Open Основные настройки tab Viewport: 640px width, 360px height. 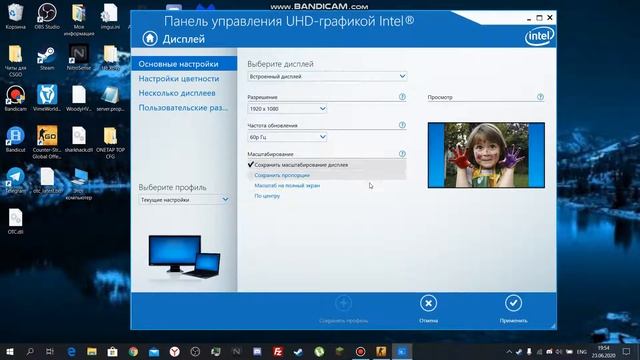click(184, 64)
